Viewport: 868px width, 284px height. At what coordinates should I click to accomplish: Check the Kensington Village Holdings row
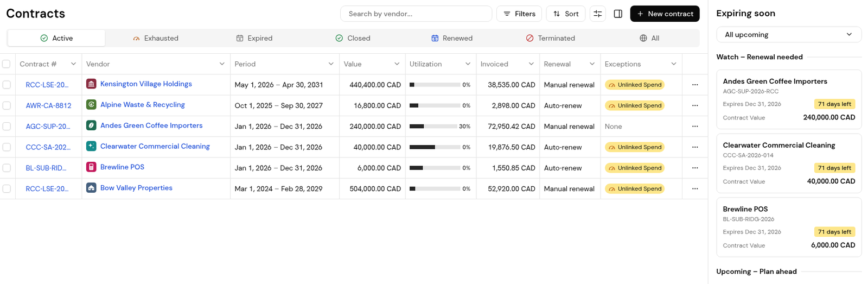(7, 85)
